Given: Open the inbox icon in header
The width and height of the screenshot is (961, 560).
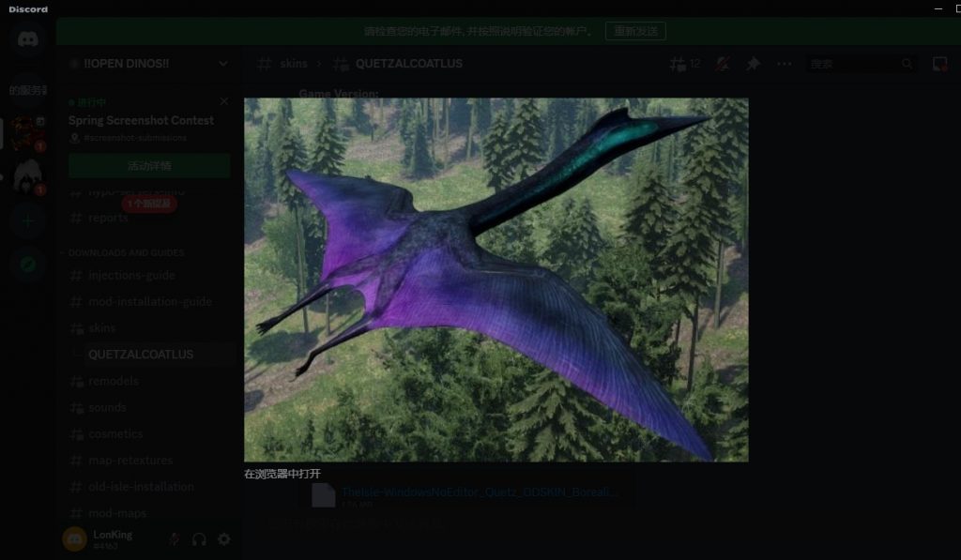Looking at the screenshot, I should [939, 64].
